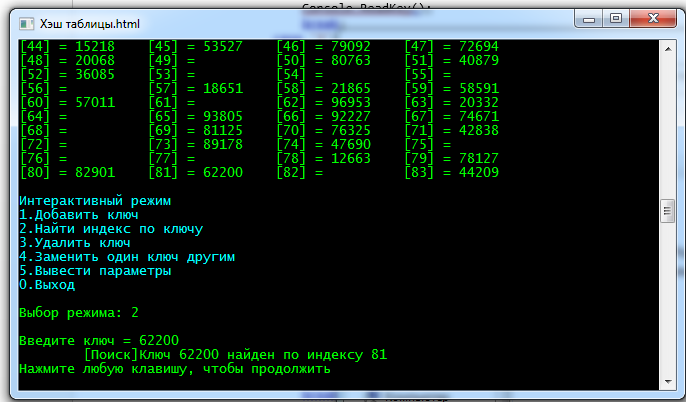
Task: Click menu line '4.Заменить один ключ другим'
Action: click(x=127, y=257)
